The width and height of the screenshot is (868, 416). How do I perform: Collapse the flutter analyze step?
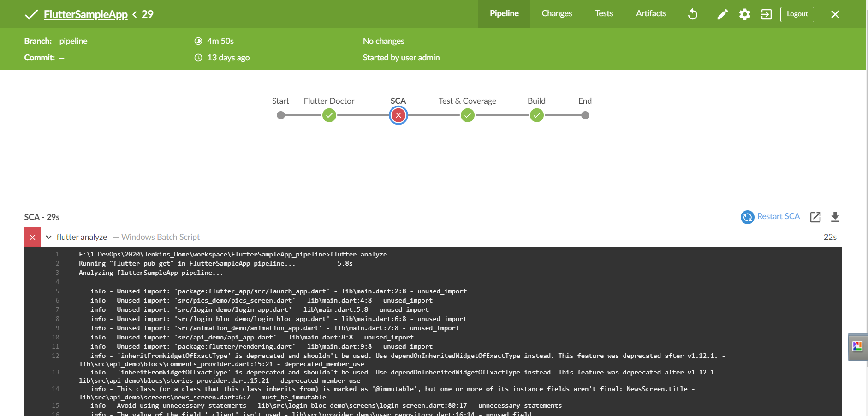[48, 237]
